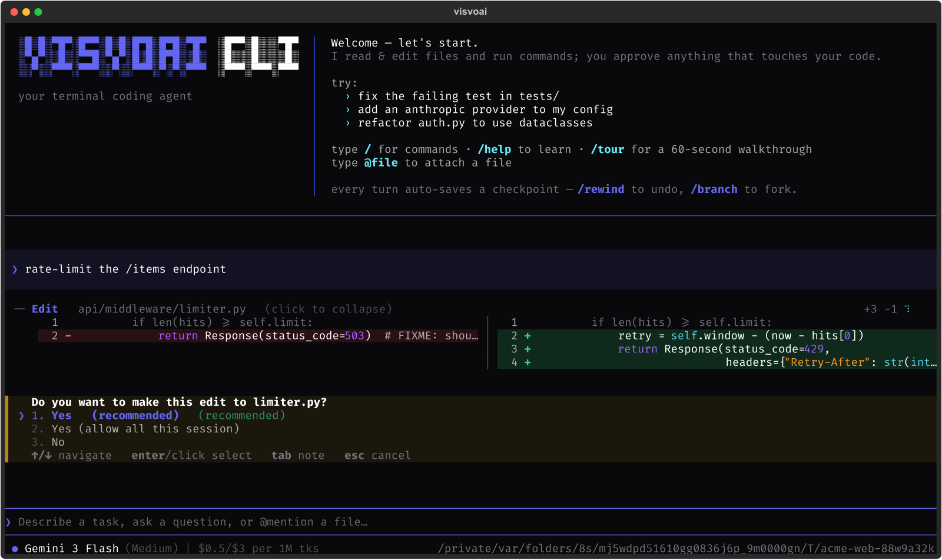Screen dimensions: 942x560
Task: Click the working directory path in status bar
Action: click(x=686, y=549)
